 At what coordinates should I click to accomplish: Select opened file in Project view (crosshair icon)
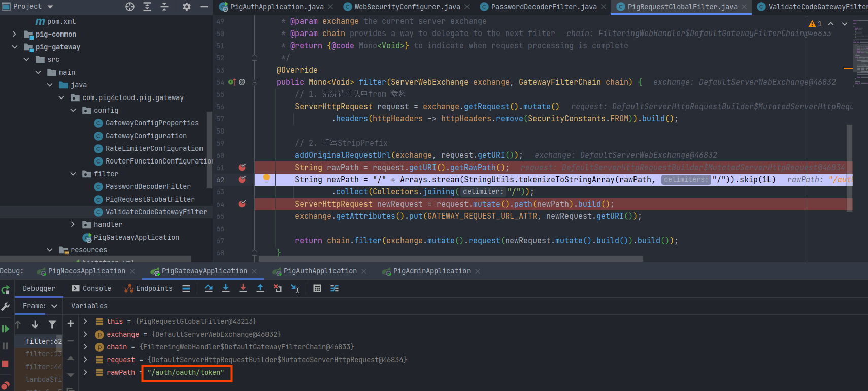point(130,7)
